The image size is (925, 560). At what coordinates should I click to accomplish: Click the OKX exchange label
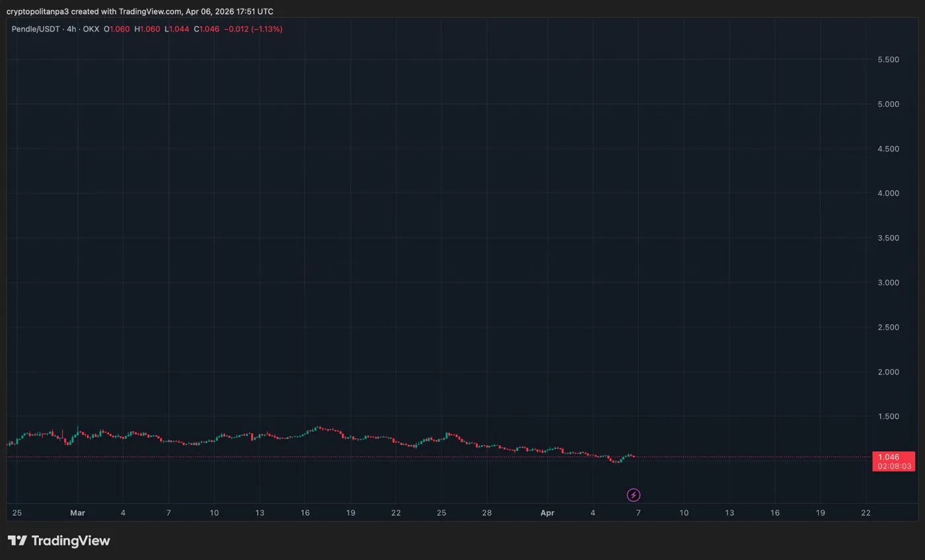91,29
